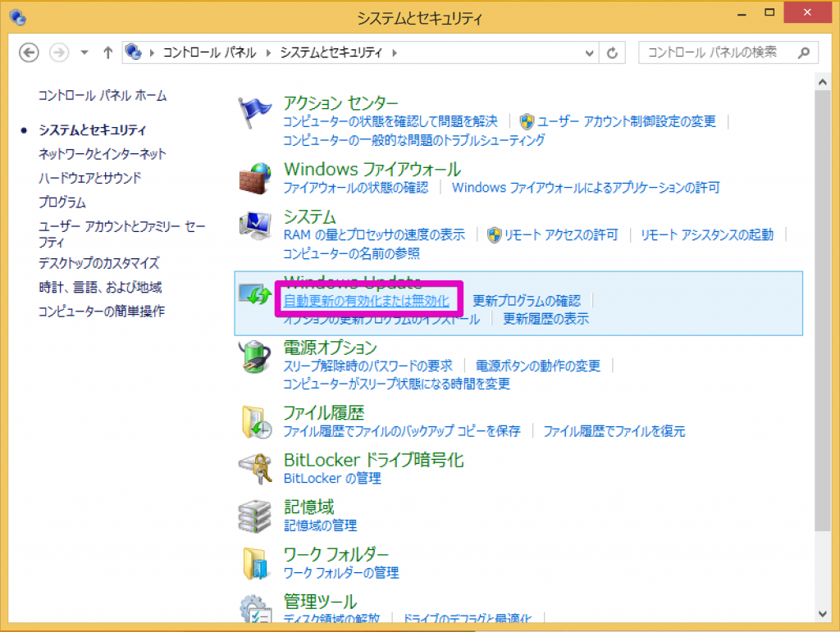Go up one level with up arrow

[x=107, y=52]
